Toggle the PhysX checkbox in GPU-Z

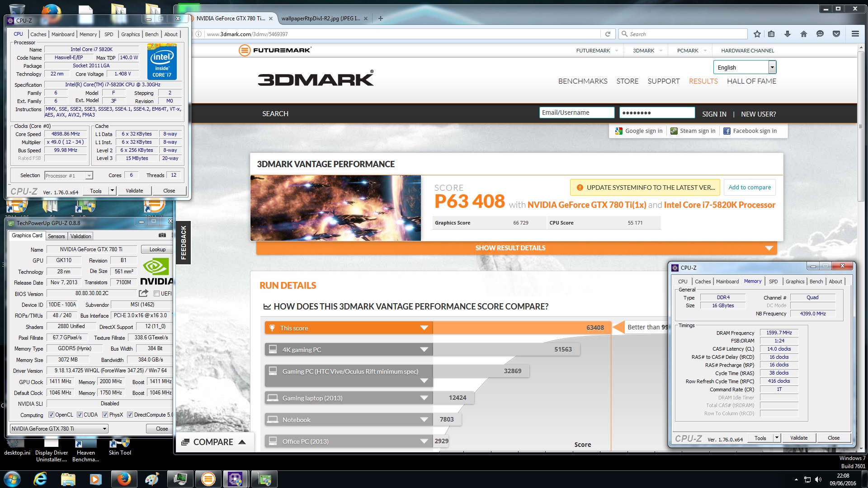105,415
